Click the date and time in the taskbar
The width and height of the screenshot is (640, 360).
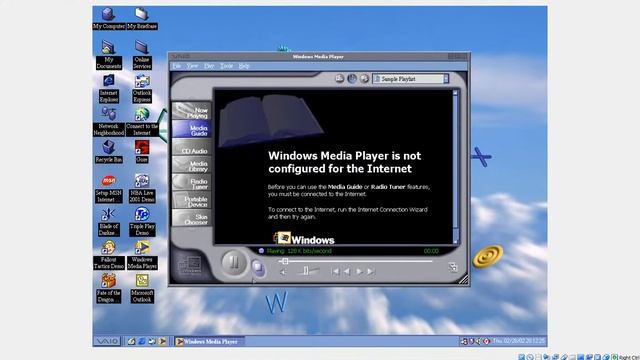click(519, 340)
